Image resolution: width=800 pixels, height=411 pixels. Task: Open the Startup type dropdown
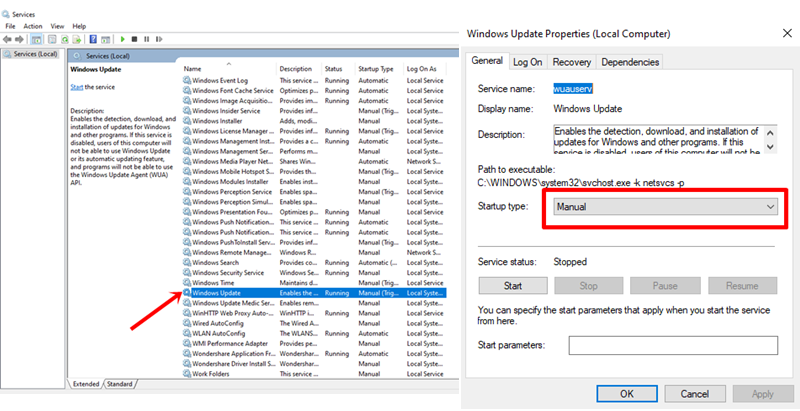click(665, 207)
